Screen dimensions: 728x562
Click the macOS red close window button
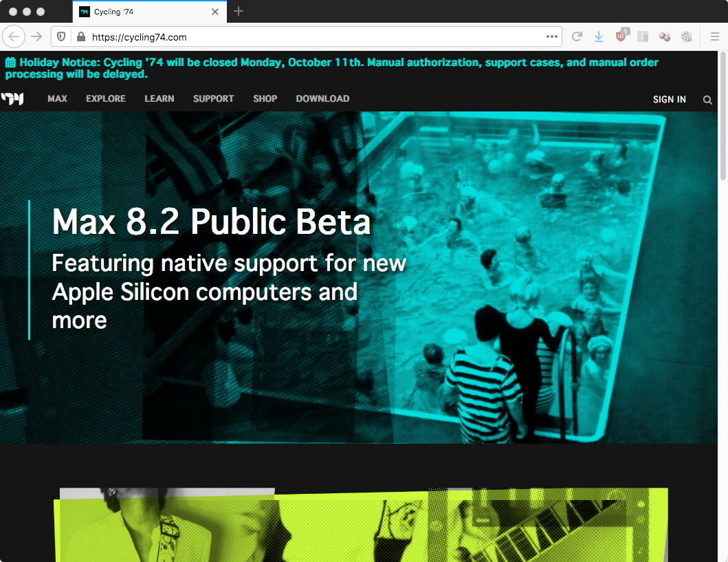[13, 12]
